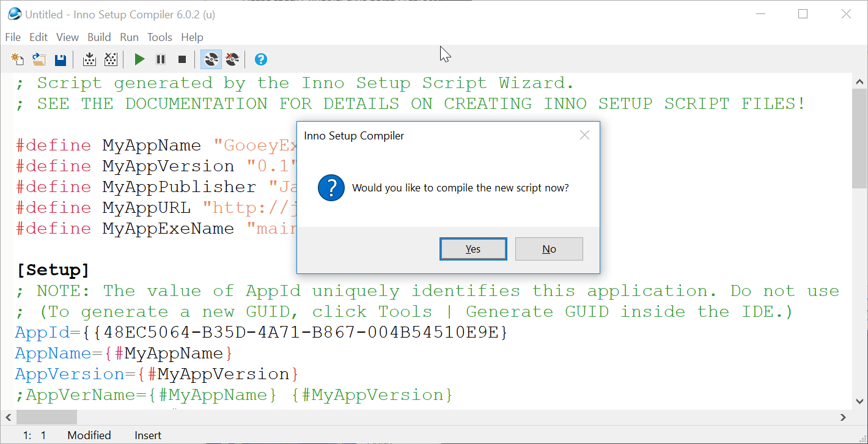The image size is (868, 444).
Task: Click the #define MyAppName line
Action: pyautogui.click(x=156, y=145)
